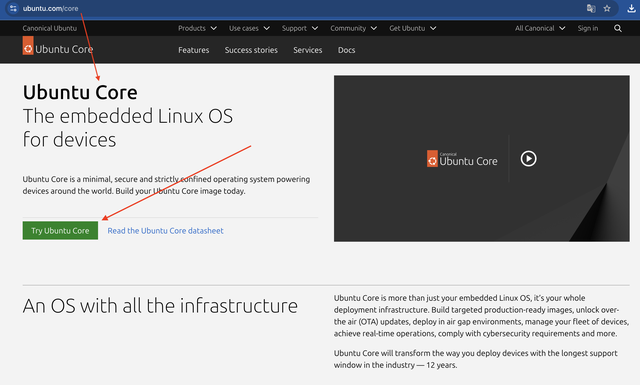Expand the Support dropdown menu
This screenshot has height=385, width=640.
click(x=300, y=28)
